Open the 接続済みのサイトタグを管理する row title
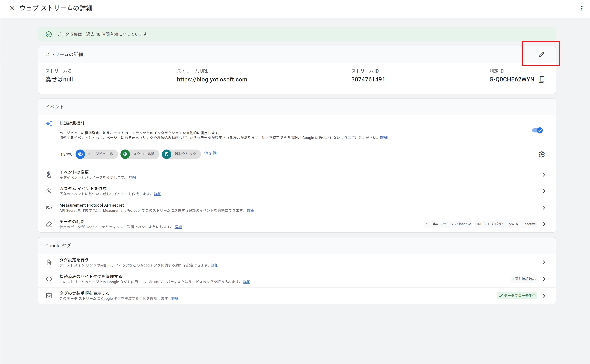 coord(91,276)
